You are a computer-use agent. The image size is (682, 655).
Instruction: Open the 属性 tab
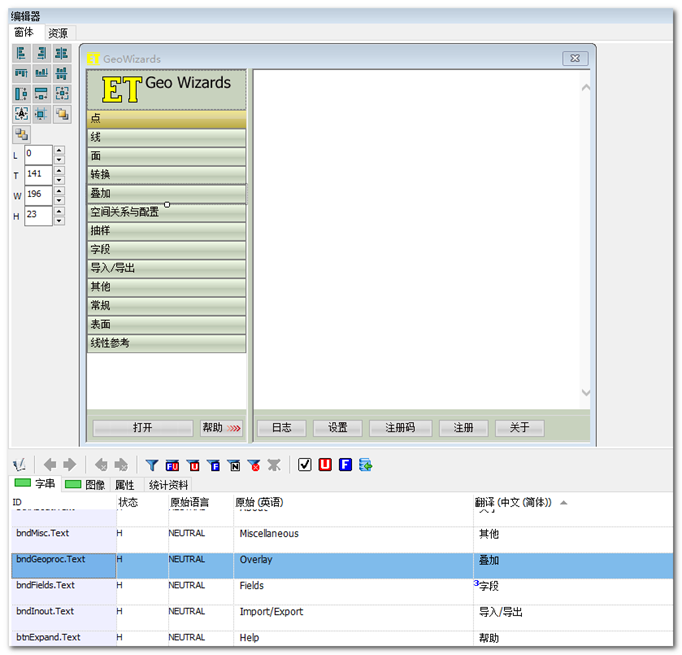pos(125,485)
